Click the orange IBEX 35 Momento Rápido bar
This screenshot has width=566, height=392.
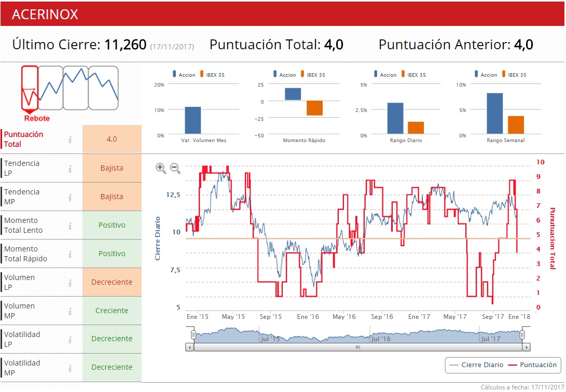[315, 108]
